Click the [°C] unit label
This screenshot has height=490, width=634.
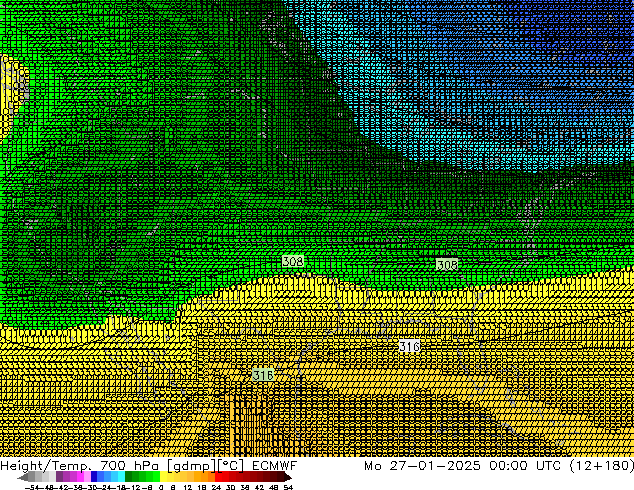click(x=231, y=466)
